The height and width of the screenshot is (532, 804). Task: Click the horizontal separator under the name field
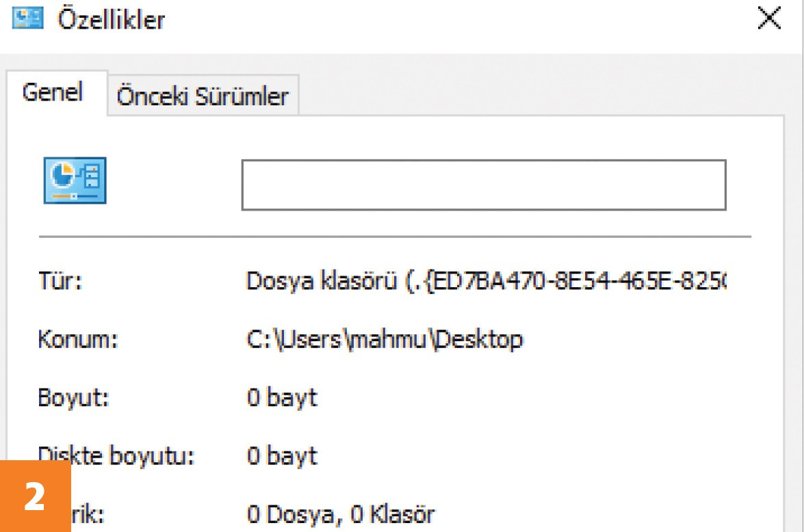[x=395, y=237]
